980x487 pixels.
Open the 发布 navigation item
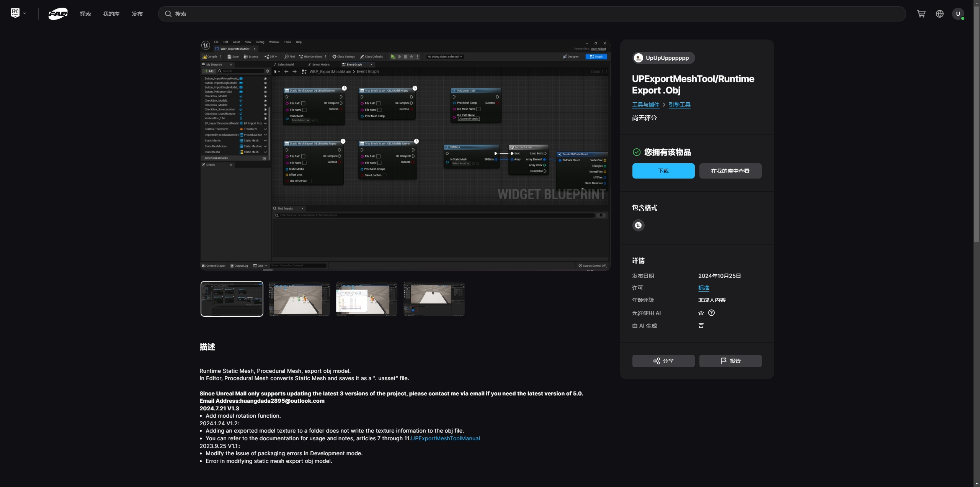137,14
